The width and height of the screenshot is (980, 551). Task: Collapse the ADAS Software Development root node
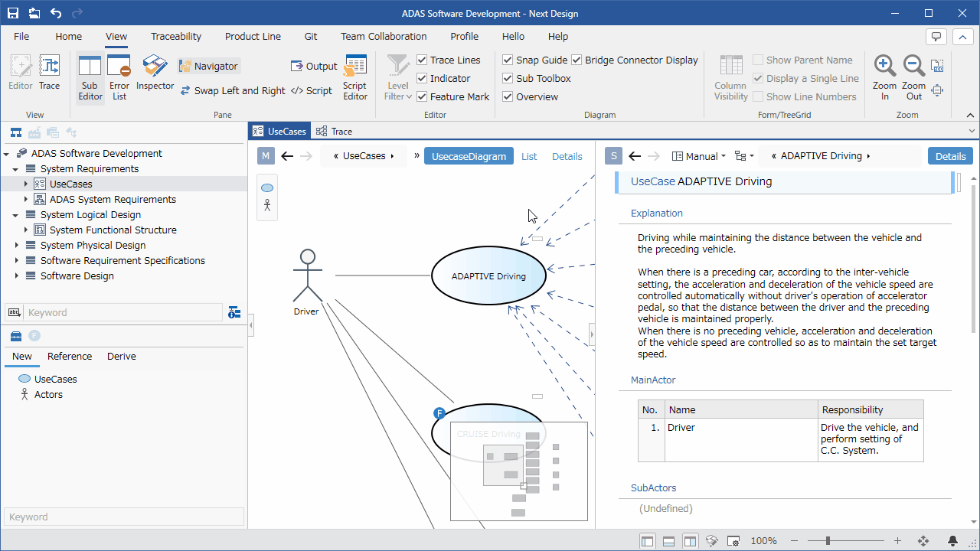(x=5, y=153)
